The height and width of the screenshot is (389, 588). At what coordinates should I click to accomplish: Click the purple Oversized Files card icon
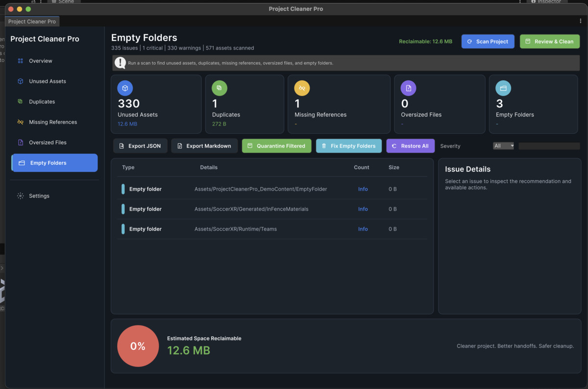[408, 88]
